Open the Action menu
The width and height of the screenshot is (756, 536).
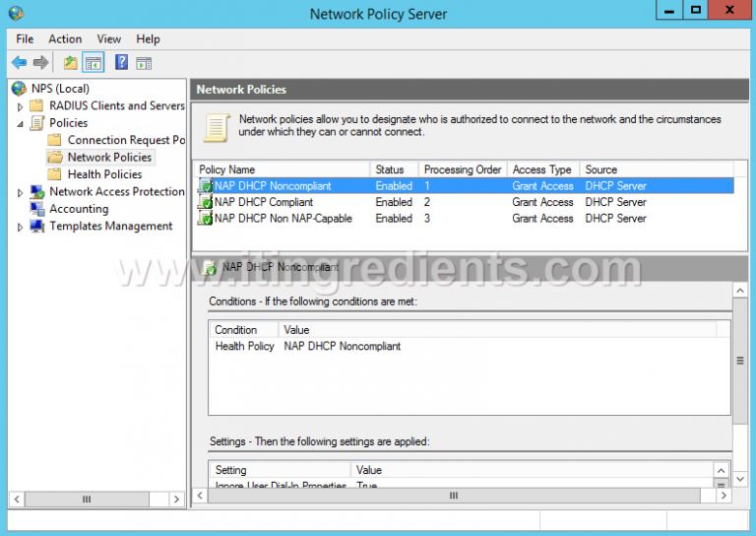pos(65,39)
